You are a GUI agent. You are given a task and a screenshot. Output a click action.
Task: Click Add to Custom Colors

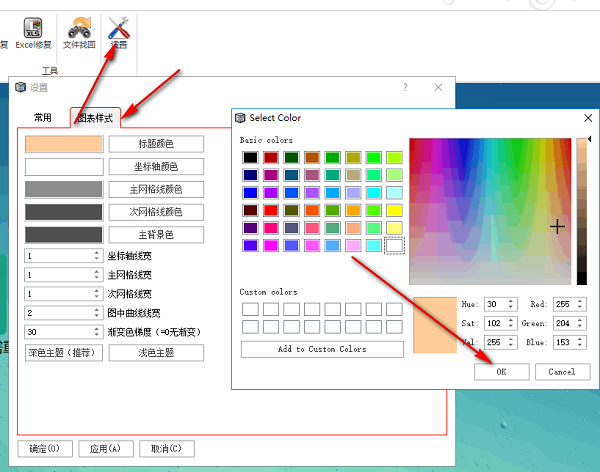[x=322, y=349]
